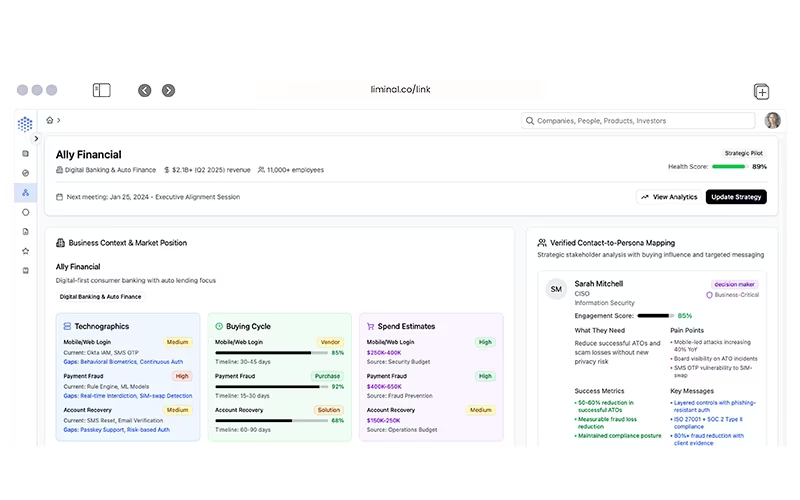Go to home via breadcrumb house icon
This screenshot has width=800, height=500.
[x=49, y=120]
